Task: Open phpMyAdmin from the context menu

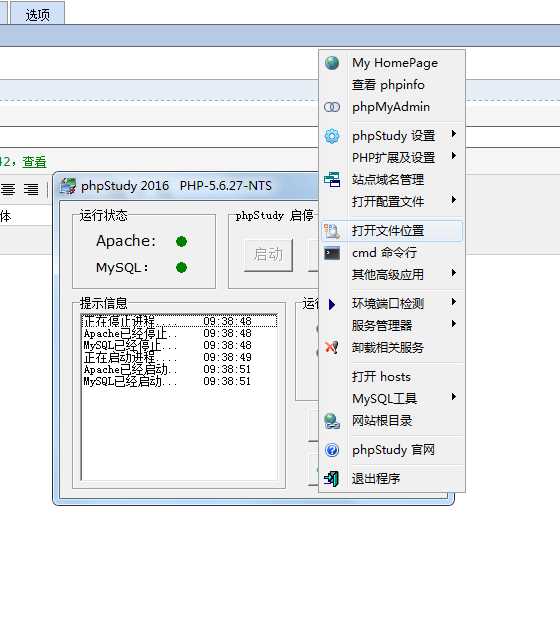Action: coord(392,107)
